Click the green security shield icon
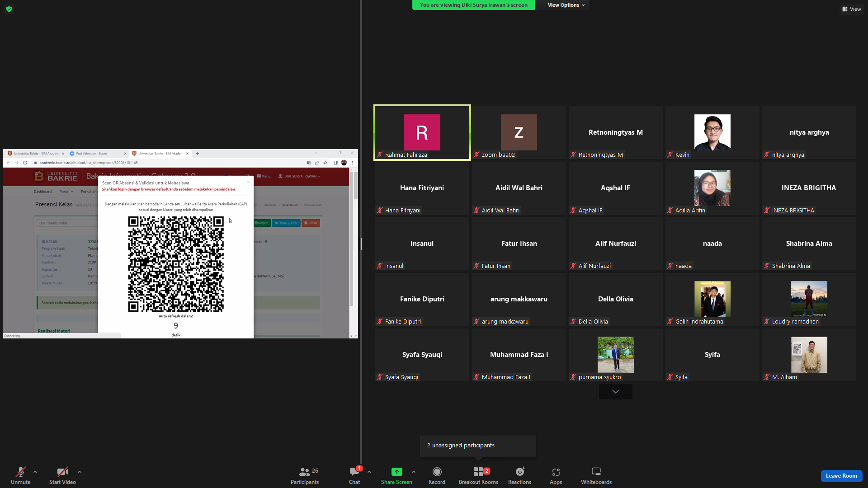 point(9,9)
